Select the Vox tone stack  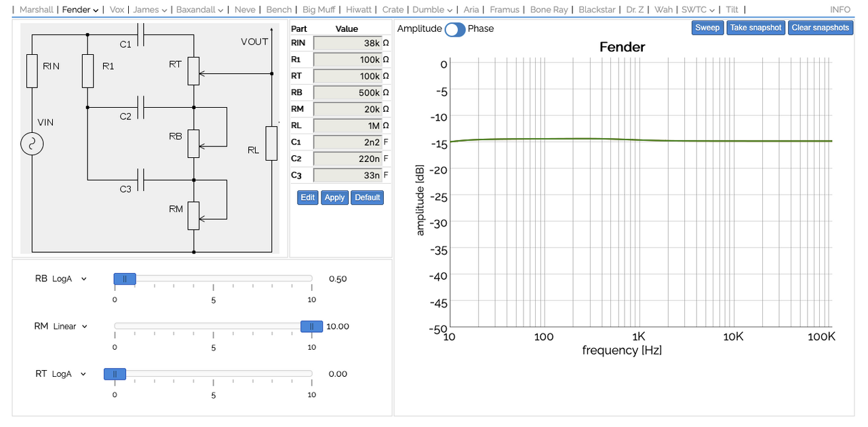pos(117,9)
